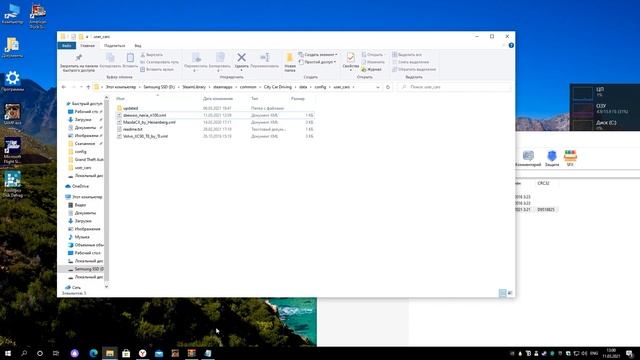
Task: Open the config folder in the sidebar
Action: pos(80,151)
